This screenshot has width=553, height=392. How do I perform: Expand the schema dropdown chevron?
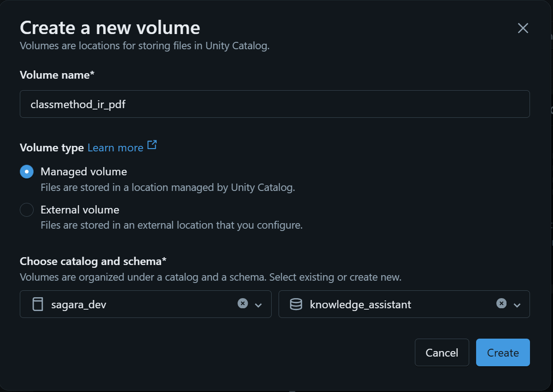[x=517, y=305]
